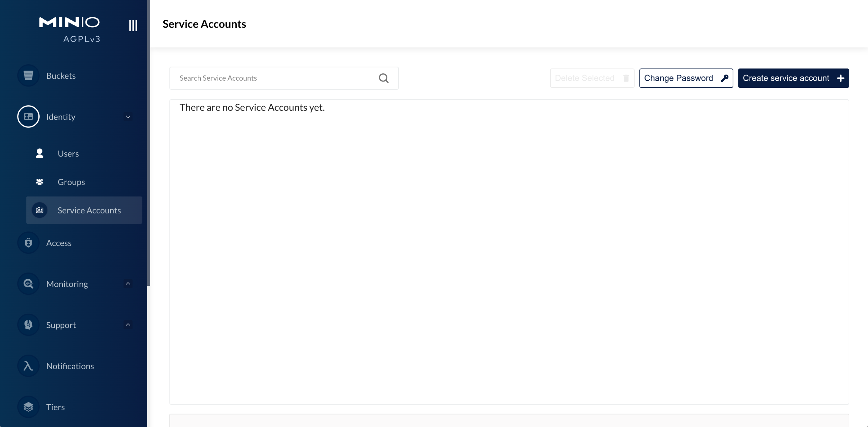Open the Groups menu item

click(71, 182)
